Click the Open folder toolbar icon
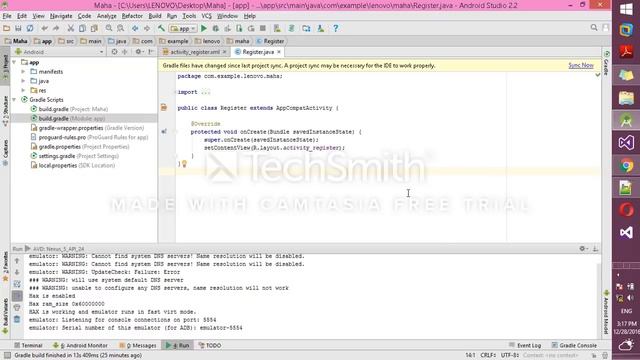The height and width of the screenshot is (360, 640). click(x=7, y=28)
